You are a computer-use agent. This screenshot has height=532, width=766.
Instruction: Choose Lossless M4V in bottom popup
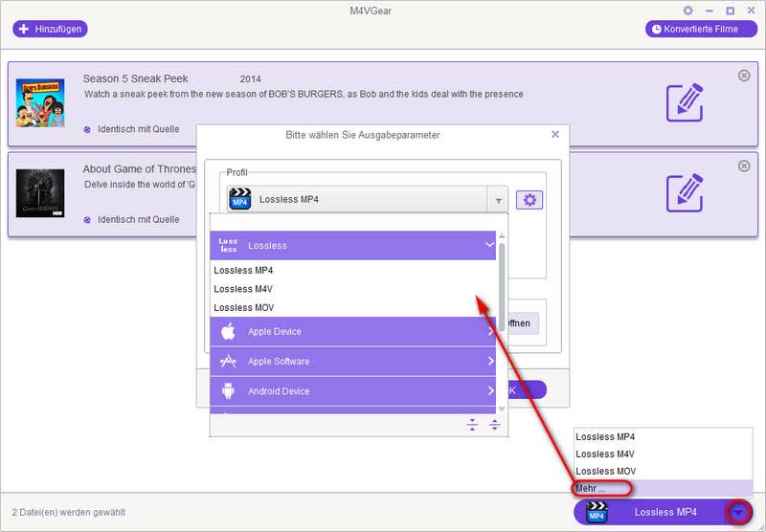(664, 454)
